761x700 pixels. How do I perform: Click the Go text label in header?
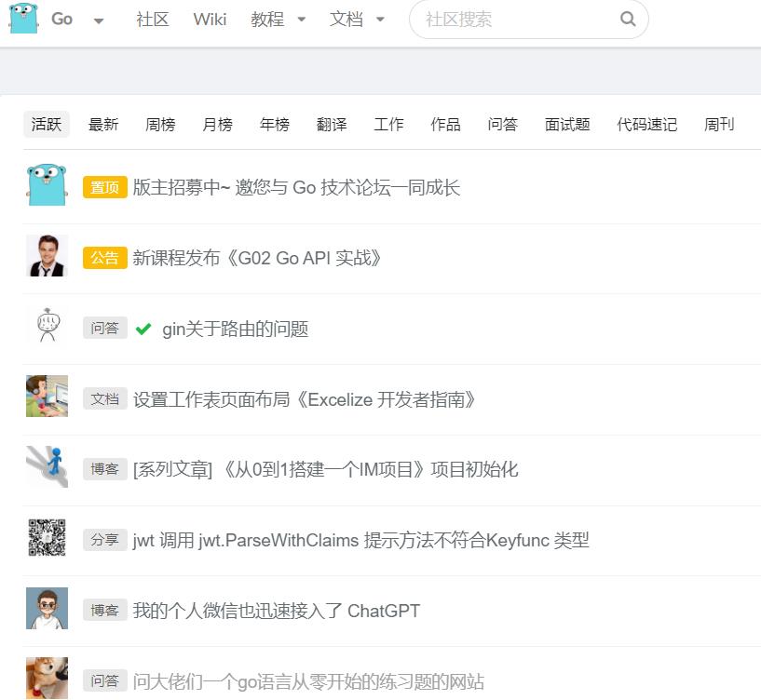point(61,19)
